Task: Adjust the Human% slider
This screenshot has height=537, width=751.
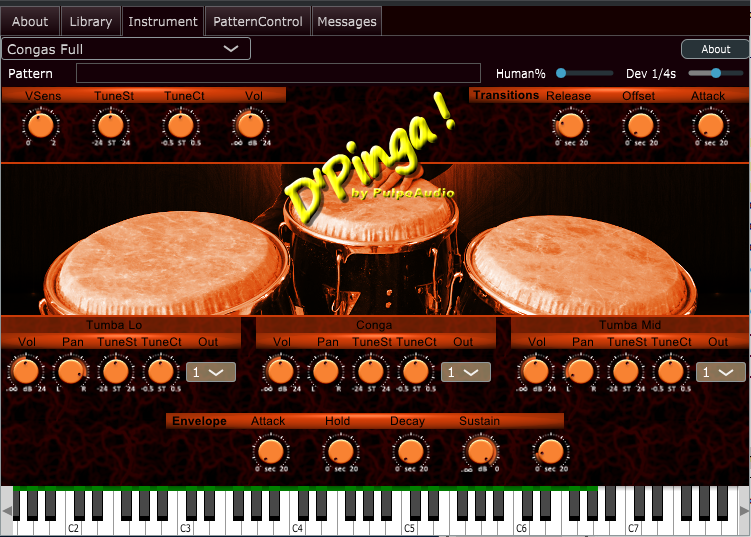Action: (x=584, y=73)
